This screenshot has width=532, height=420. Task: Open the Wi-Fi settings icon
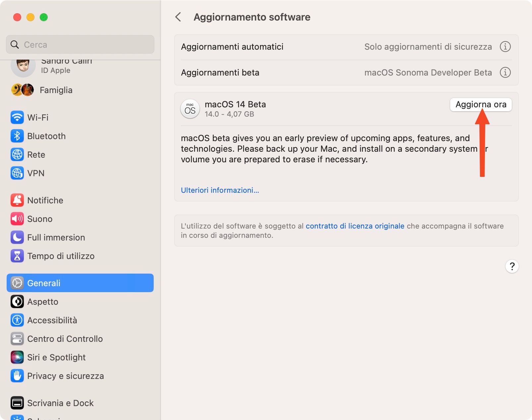click(17, 117)
